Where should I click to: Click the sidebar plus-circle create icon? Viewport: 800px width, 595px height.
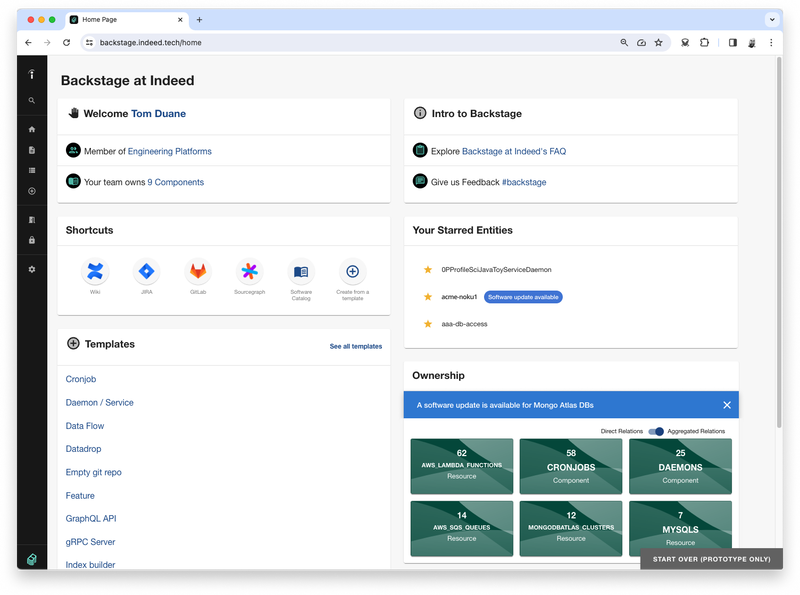32,191
